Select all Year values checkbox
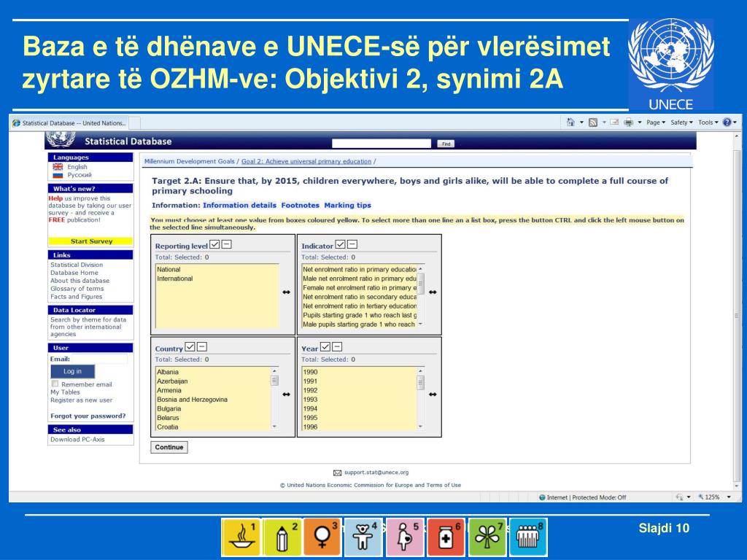Screen dimensions: 747x560 coord(325,347)
